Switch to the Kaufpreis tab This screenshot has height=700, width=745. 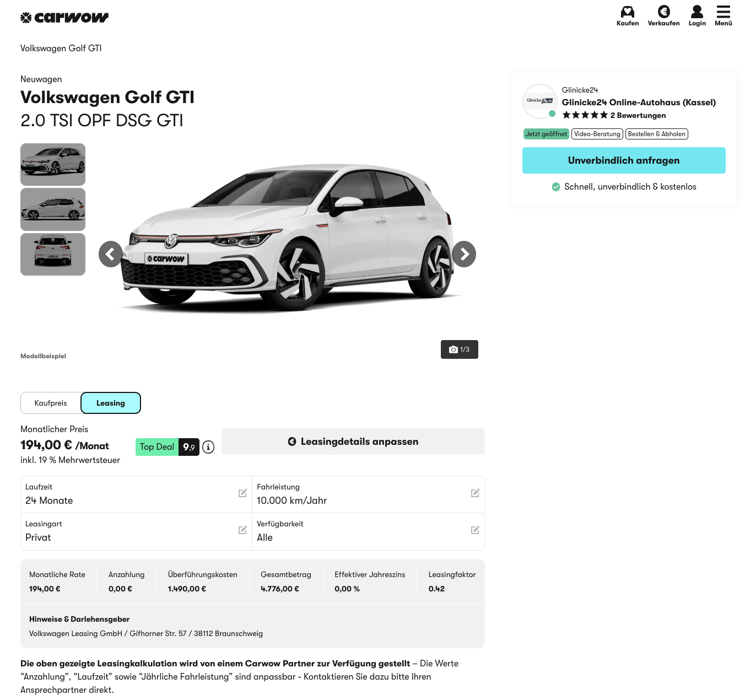(51, 403)
